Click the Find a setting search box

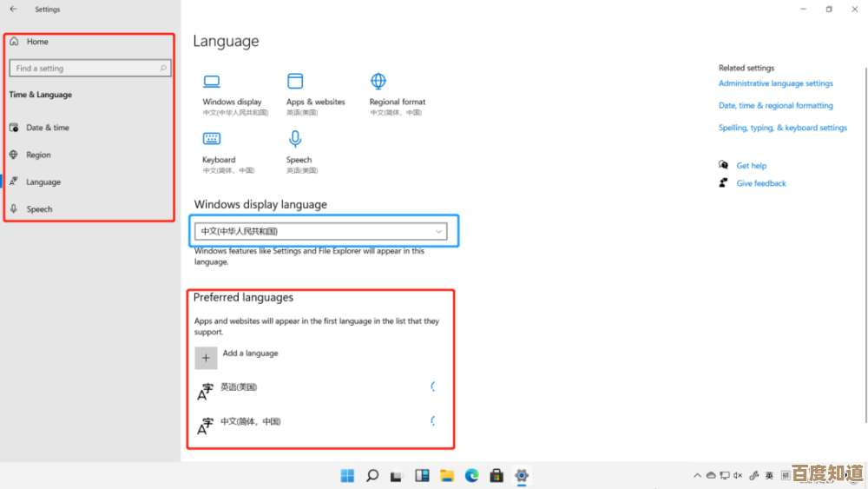pyautogui.click(x=89, y=68)
